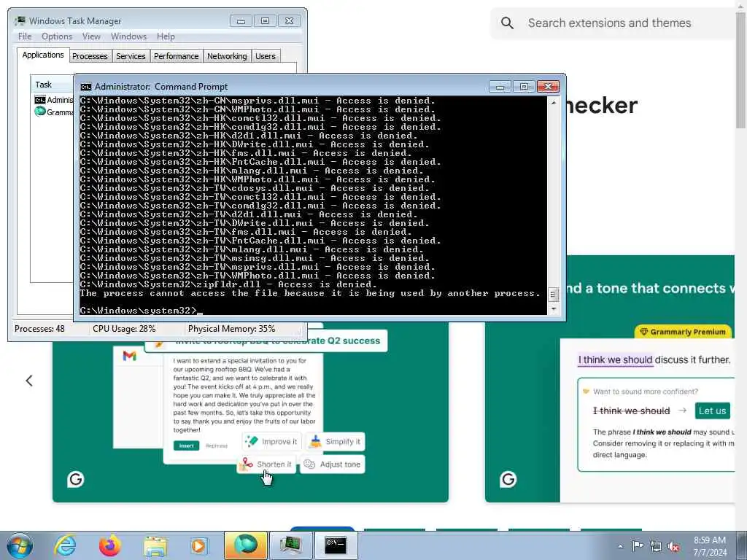Click the Action Center flag tray icon
747x560 pixels.
point(638,545)
